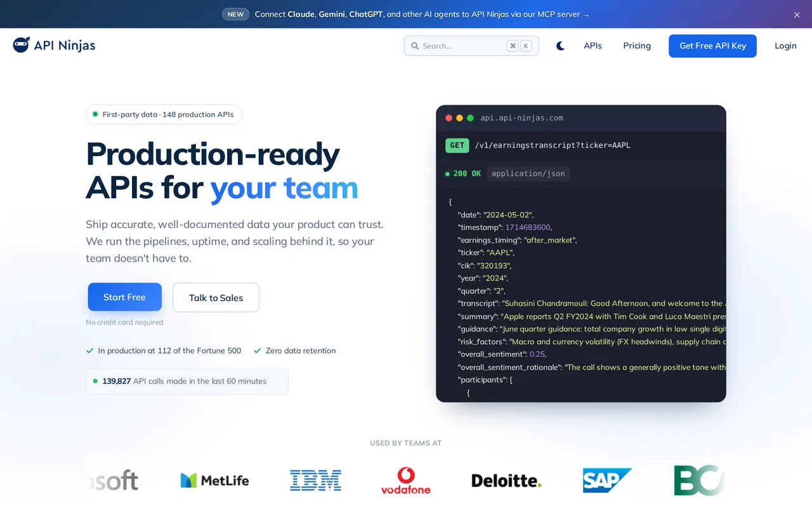Image resolution: width=812 pixels, height=508 pixels.
Task: Click the search magnifier icon
Action: tap(415, 46)
